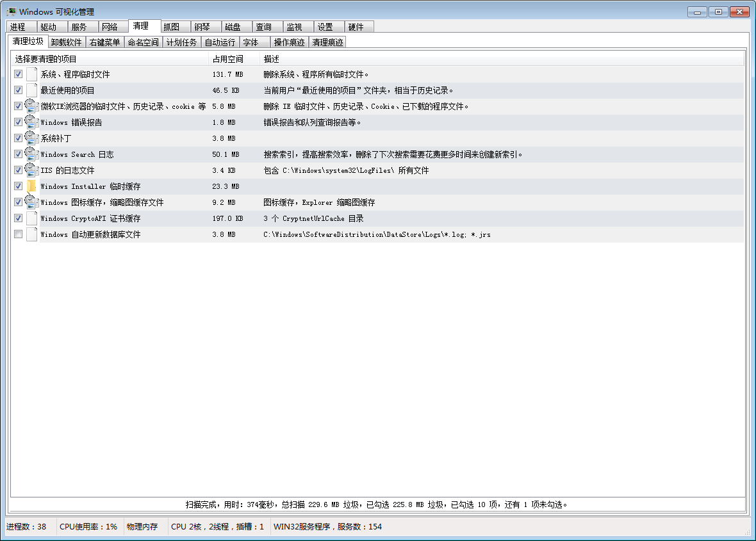Uncheck Windows 图标缓存 cleanup checkbox

18,202
